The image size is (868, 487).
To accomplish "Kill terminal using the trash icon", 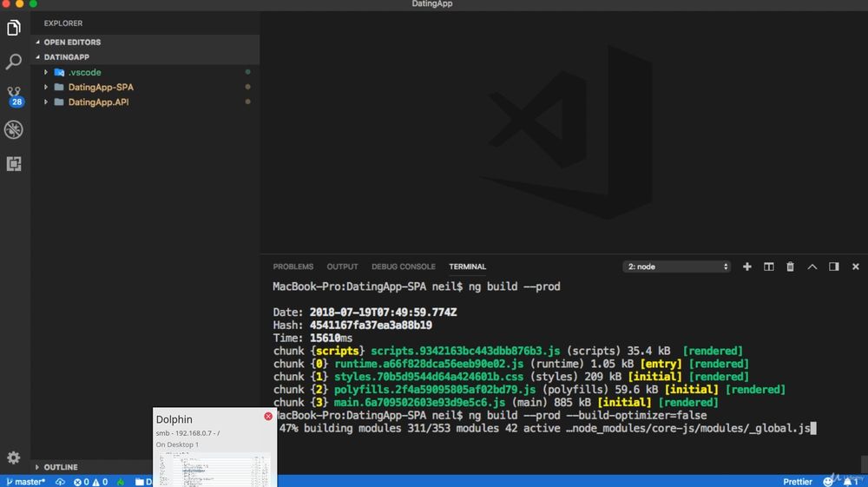I will 790,267.
